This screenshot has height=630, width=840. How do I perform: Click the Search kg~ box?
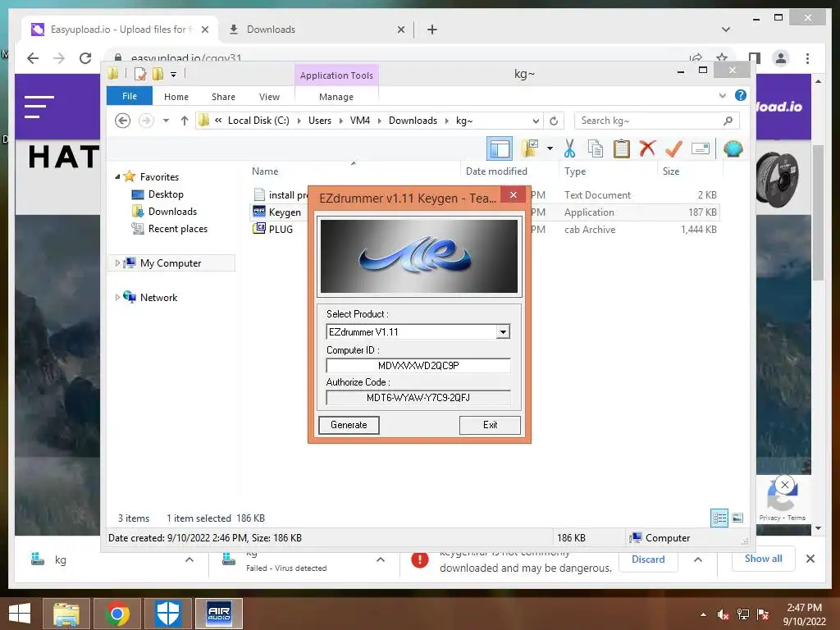coord(656,121)
